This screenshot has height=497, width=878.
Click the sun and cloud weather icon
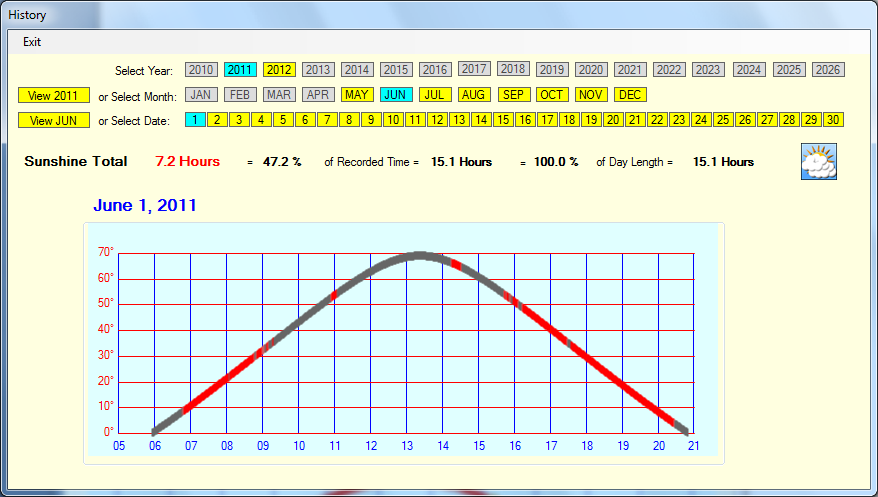(819, 161)
